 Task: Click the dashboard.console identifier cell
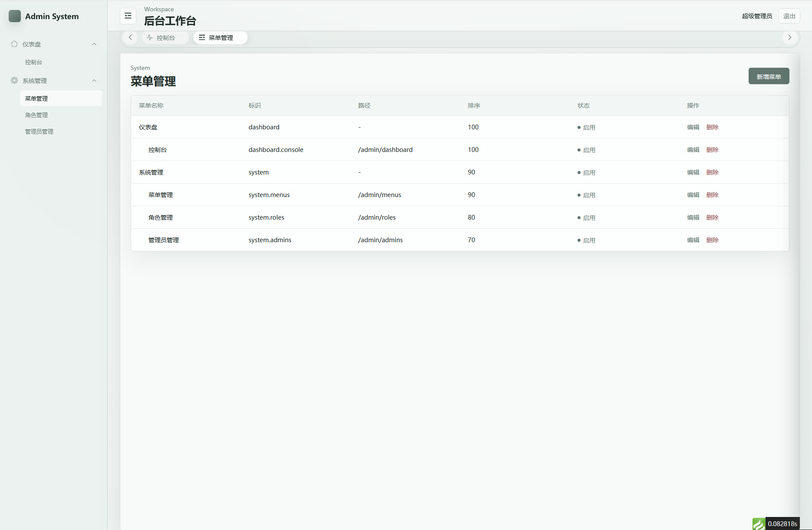click(x=276, y=149)
